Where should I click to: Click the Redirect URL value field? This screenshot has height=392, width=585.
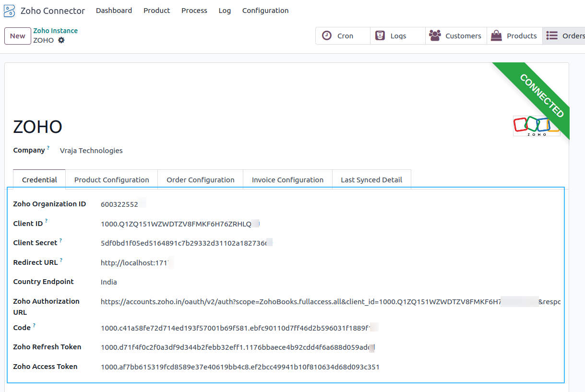coord(134,262)
